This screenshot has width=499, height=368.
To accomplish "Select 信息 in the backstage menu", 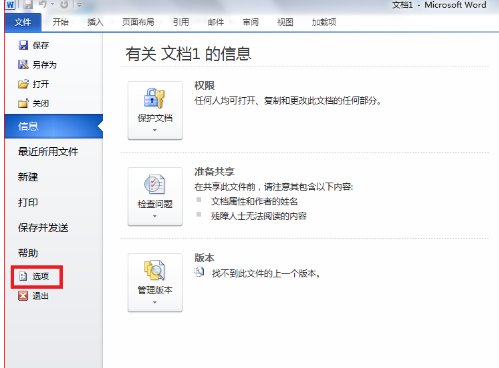I will coord(54,126).
